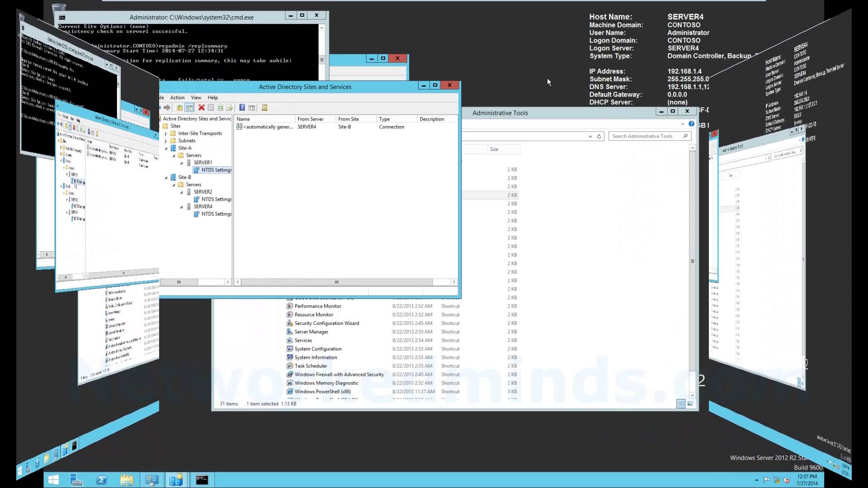Select the SERVER1 server icon in tree

point(189,163)
